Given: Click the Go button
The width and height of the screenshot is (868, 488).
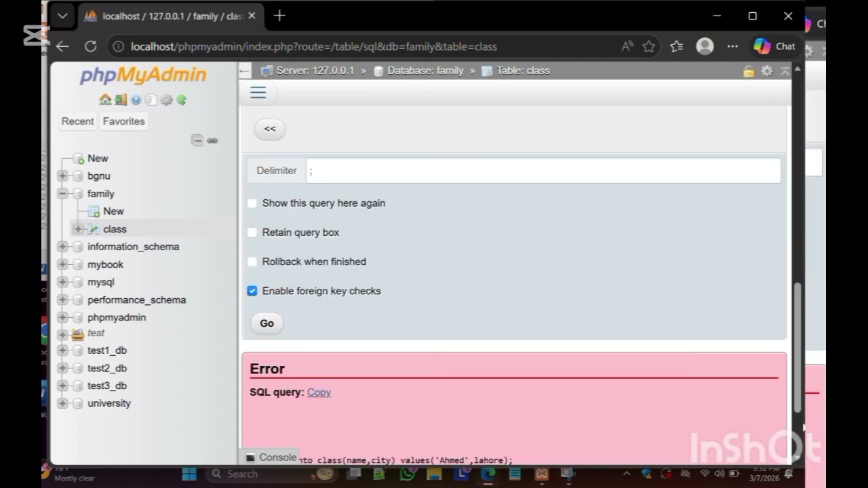Looking at the screenshot, I should point(267,323).
